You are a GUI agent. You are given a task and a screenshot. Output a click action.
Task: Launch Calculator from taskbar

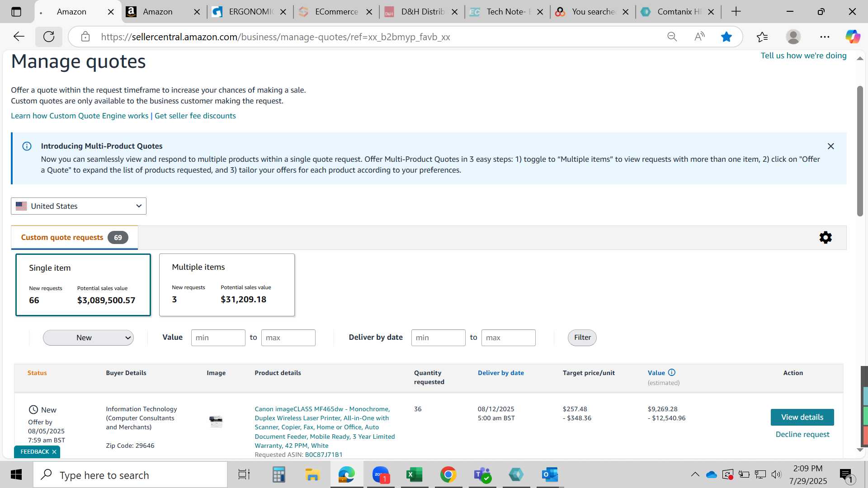[x=279, y=475]
